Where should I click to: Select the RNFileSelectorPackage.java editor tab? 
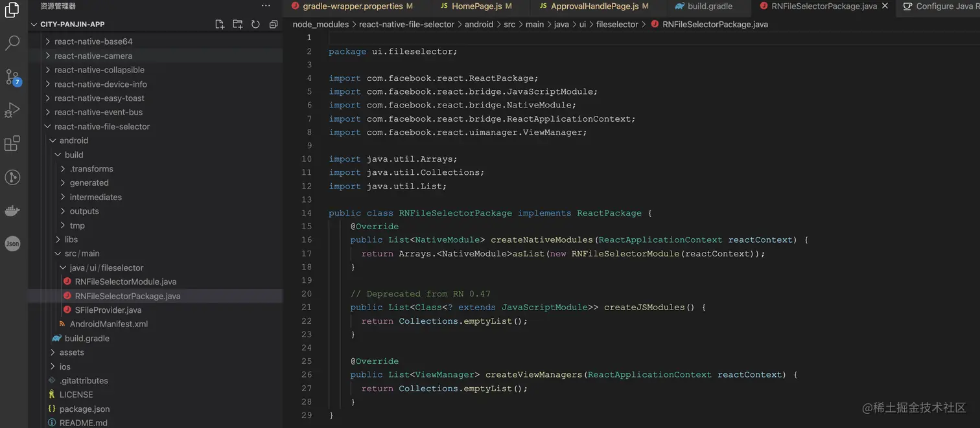click(824, 6)
